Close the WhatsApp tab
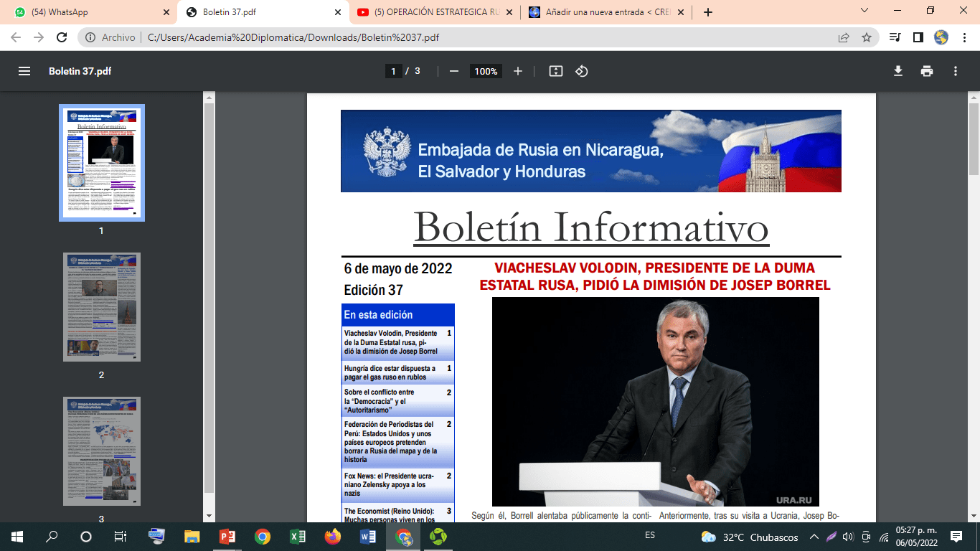The height and width of the screenshot is (551, 980). 166,11
